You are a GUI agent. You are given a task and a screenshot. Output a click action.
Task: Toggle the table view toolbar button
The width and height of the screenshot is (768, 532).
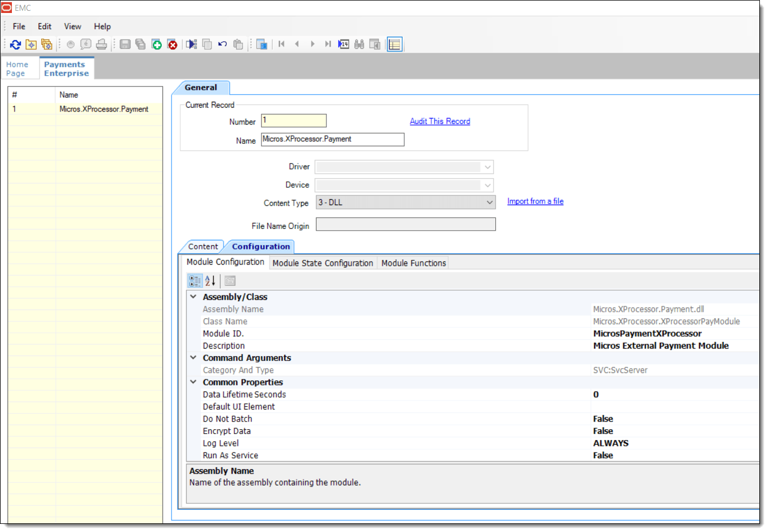coord(395,44)
